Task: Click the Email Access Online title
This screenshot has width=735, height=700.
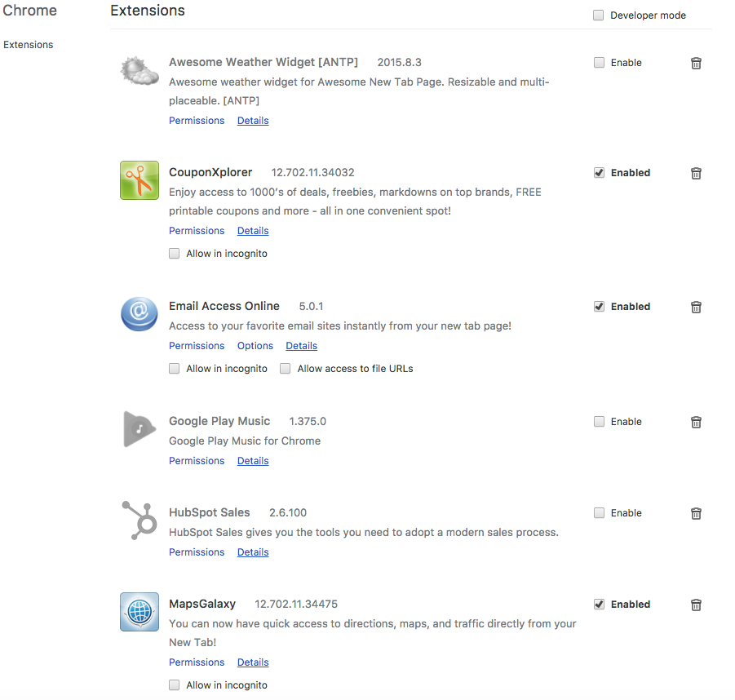Action: pos(224,306)
